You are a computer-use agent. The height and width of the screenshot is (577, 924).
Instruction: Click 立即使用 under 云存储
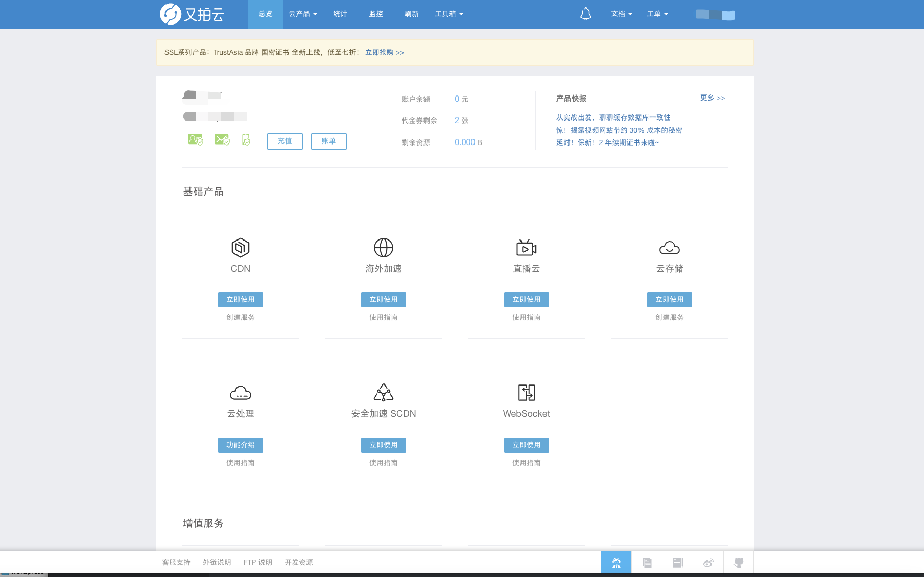pyautogui.click(x=669, y=300)
